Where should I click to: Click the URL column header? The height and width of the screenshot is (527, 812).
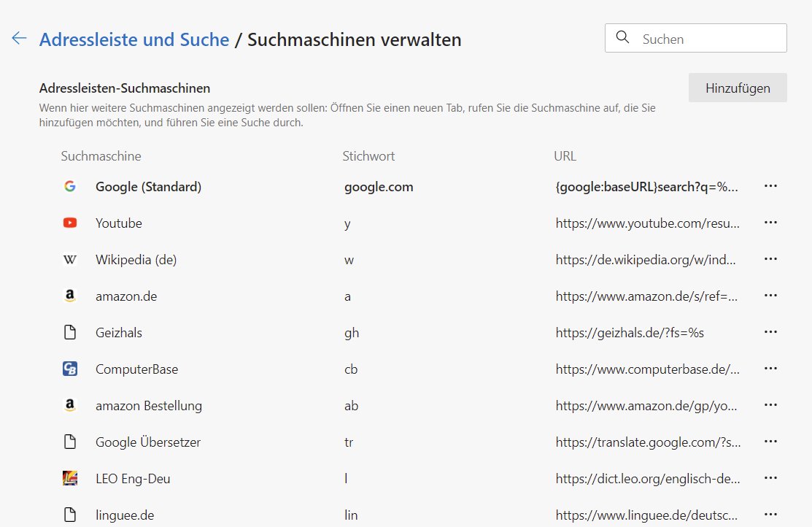click(565, 156)
